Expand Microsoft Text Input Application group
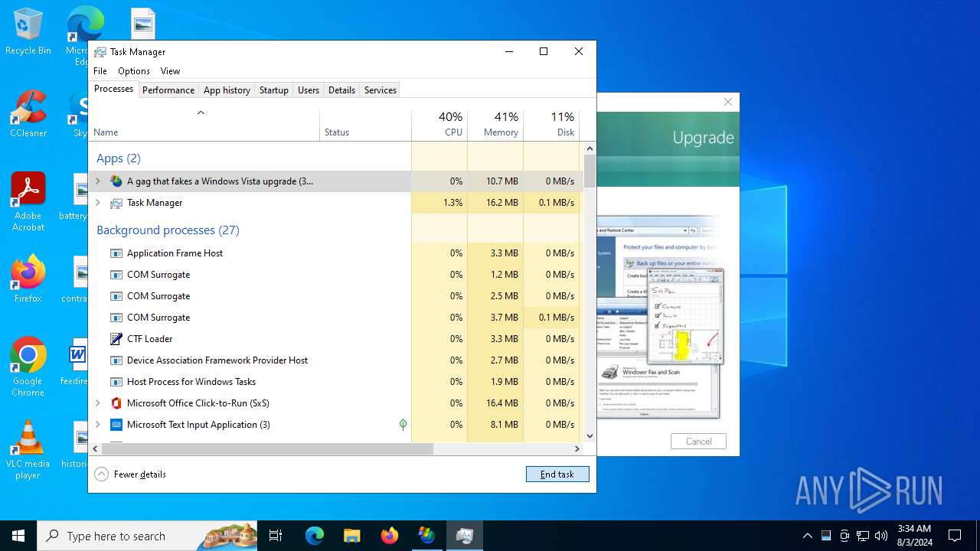 pos(97,425)
